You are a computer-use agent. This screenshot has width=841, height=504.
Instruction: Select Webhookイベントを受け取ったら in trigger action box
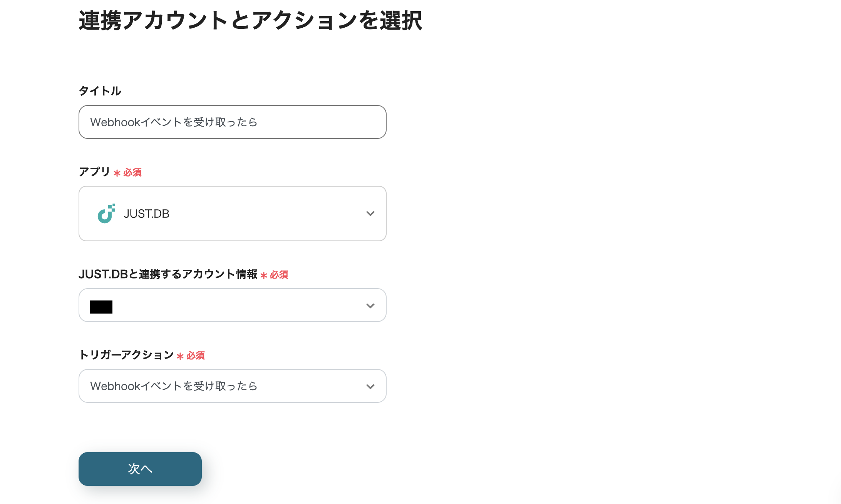[x=173, y=386]
